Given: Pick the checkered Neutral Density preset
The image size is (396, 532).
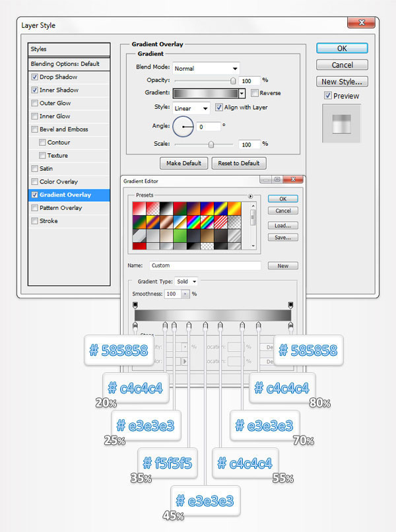Looking at the screenshot, I should point(234,222).
